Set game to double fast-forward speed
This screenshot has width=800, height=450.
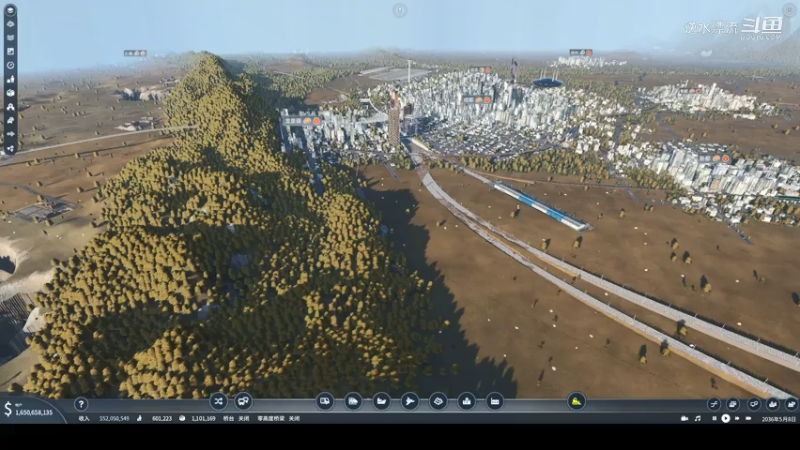coord(737,418)
